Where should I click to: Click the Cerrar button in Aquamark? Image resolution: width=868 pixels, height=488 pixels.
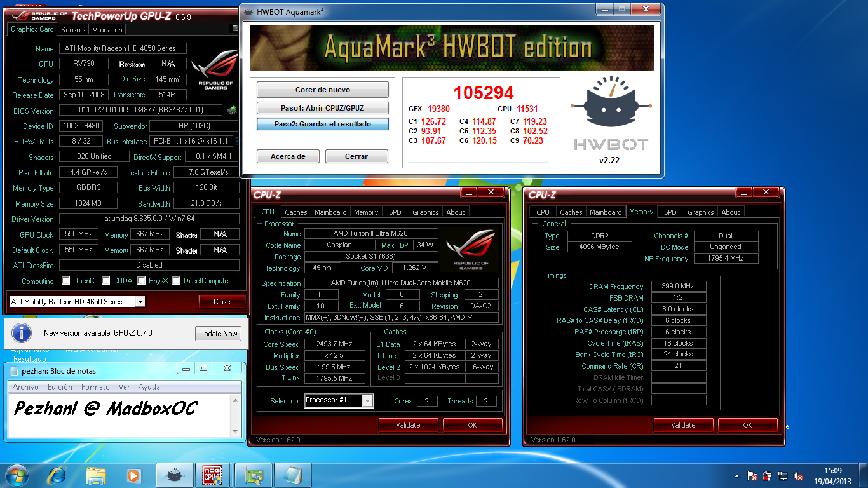[x=356, y=156]
